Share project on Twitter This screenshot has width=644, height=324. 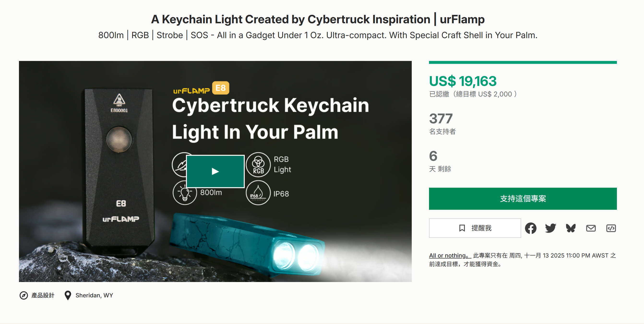[550, 228]
